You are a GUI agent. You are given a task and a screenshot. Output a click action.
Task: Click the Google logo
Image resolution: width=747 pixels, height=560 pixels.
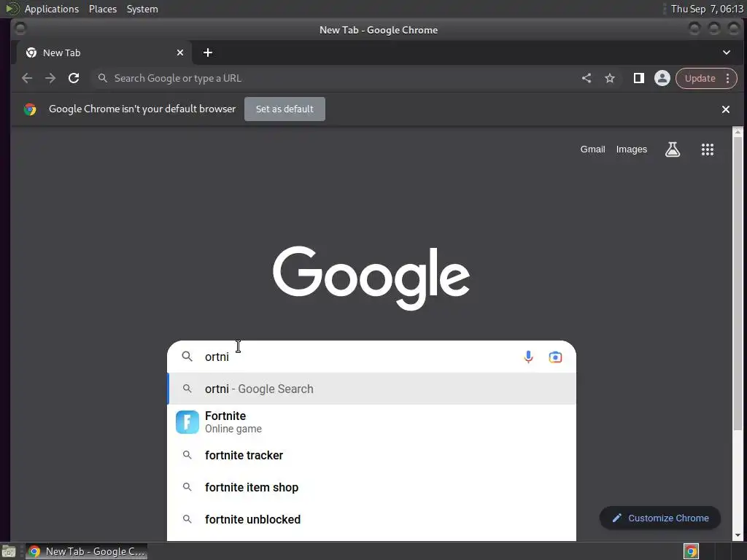pyautogui.click(x=371, y=278)
